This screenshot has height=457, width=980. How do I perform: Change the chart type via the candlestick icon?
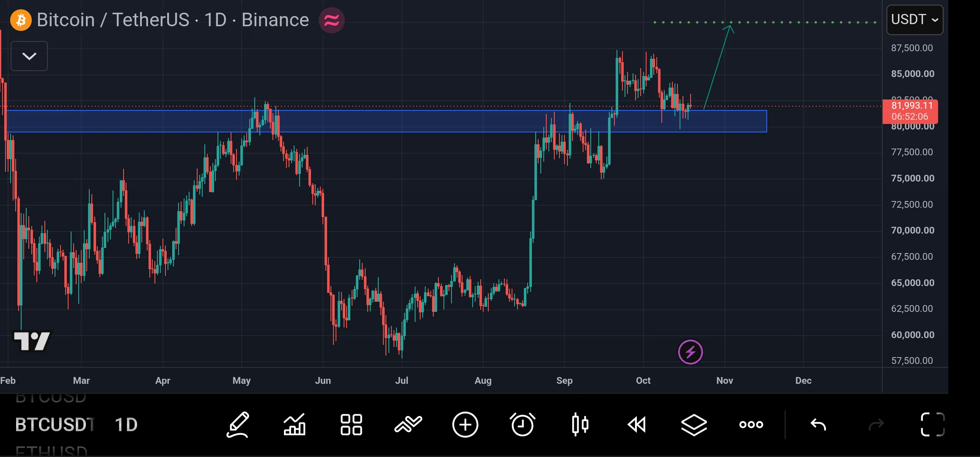pos(580,424)
